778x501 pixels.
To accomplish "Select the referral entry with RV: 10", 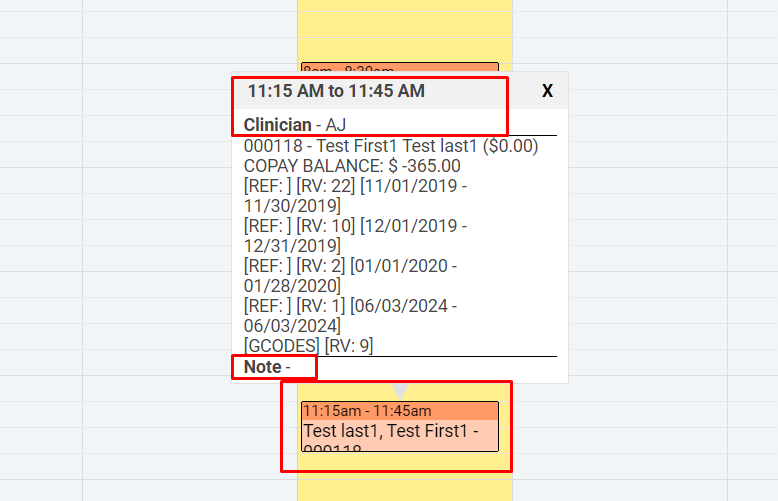I will pos(355,236).
